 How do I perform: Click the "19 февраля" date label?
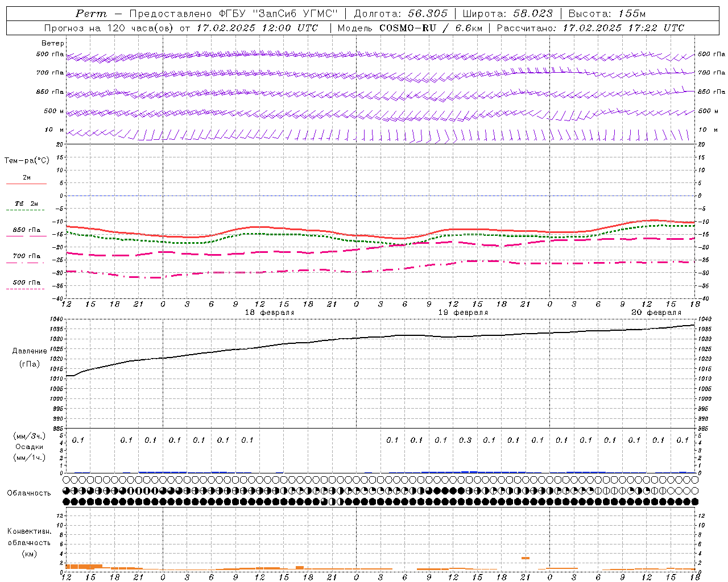[x=463, y=313]
